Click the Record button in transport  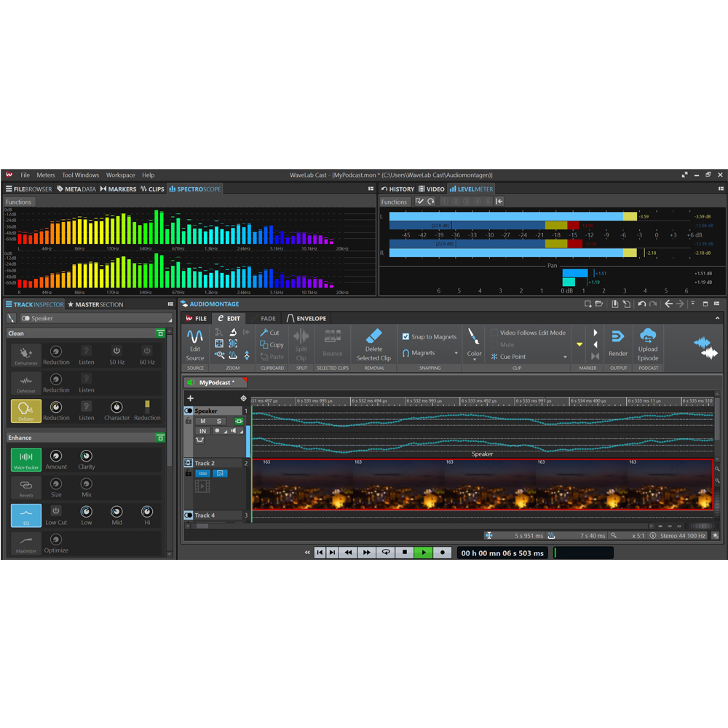pos(443,553)
